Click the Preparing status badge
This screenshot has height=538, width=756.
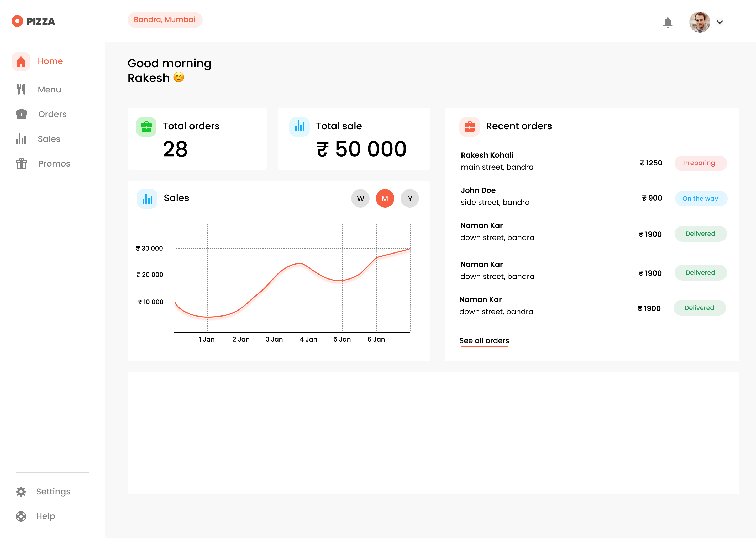[701, 163]
